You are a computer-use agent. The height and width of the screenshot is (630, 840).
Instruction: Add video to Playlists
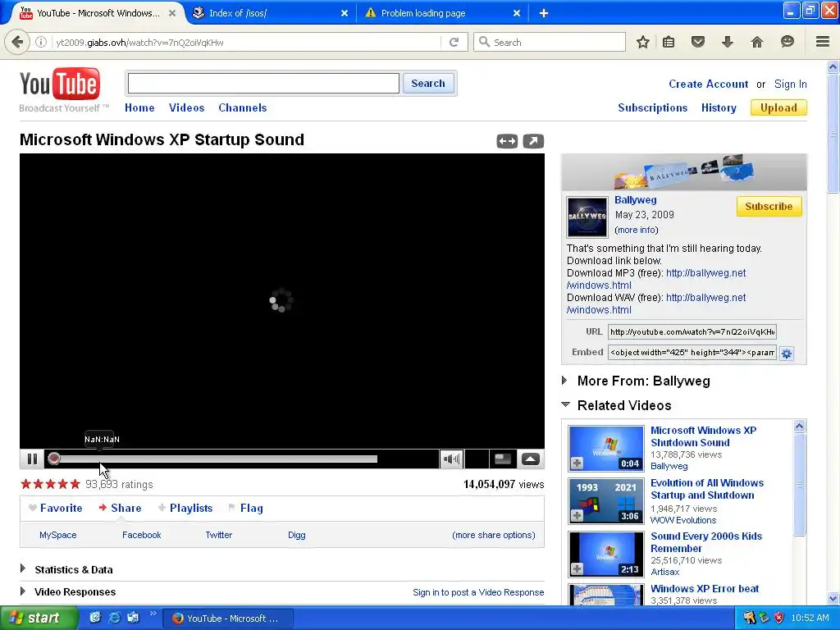coord(185,508)
